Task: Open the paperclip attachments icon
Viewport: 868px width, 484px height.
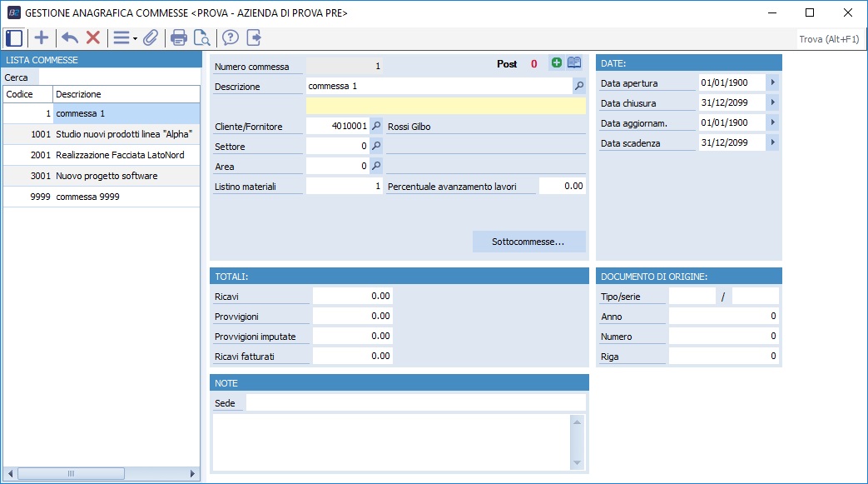Action: 151,37
